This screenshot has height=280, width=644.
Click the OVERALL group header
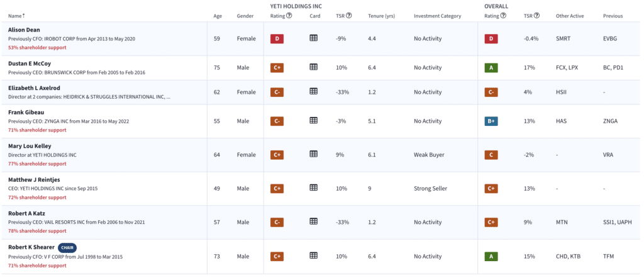tap(496, 6)
